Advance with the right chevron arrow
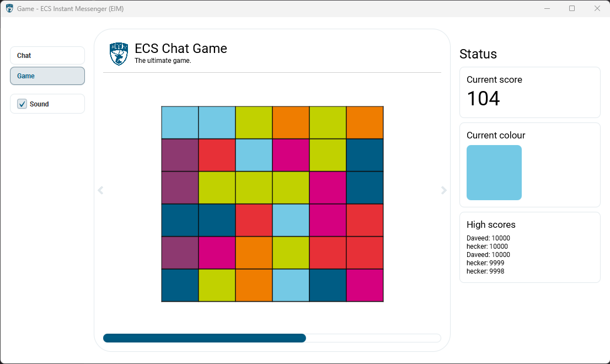The height and width of the screenshot is (364, 610). click(x=444, y=190)
